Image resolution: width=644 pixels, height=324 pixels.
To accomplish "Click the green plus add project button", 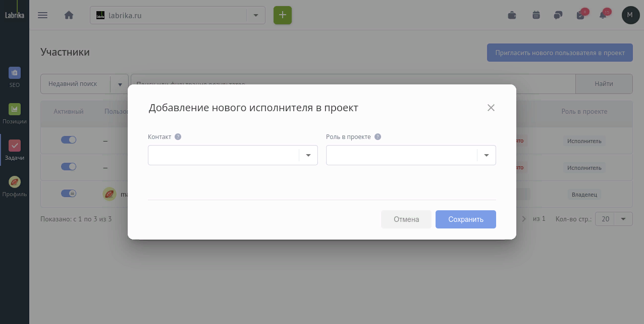I will (283, 15).
